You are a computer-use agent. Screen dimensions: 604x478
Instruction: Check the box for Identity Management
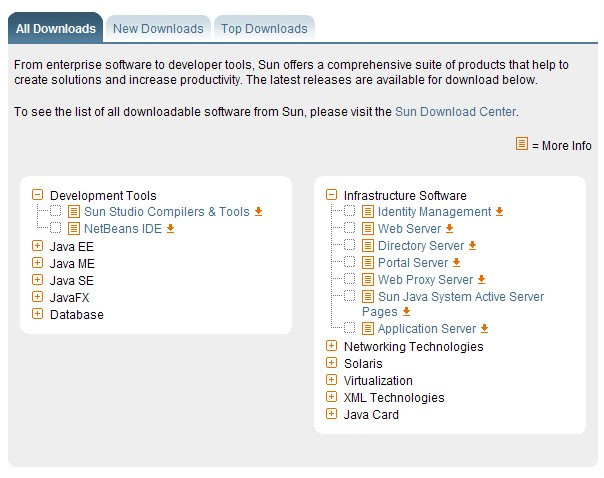[x=349, y=211]
